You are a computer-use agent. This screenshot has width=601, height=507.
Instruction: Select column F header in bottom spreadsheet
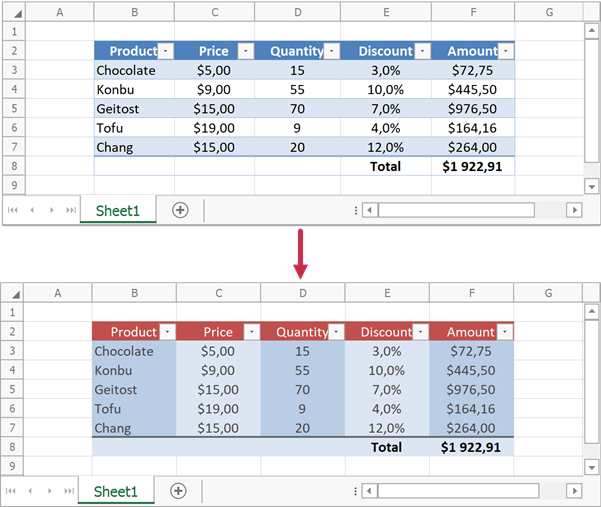tap(471, 293)
